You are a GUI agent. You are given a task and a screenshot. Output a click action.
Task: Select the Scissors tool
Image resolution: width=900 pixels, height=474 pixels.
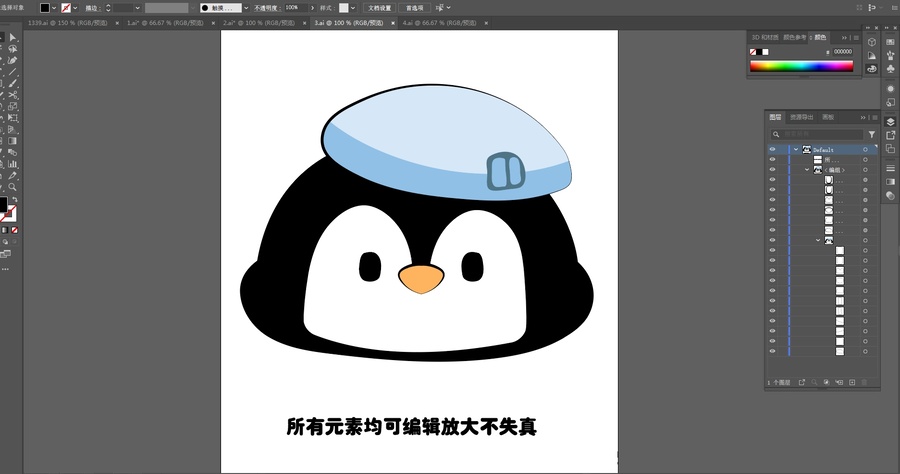13,95
